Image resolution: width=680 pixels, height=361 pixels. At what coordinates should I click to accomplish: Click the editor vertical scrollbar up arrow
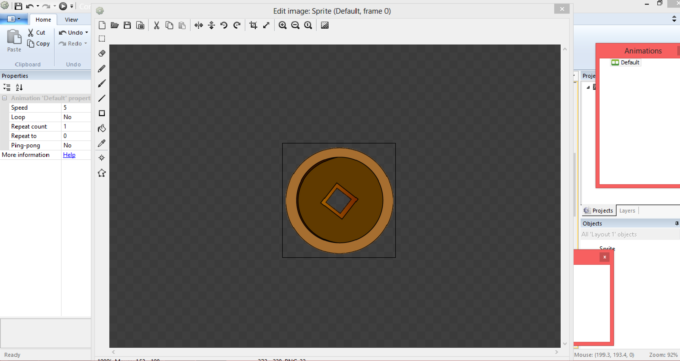tap(565, 49)
